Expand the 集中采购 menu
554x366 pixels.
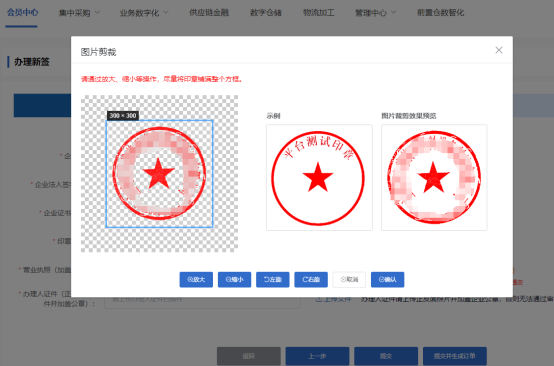coord(79,13)
